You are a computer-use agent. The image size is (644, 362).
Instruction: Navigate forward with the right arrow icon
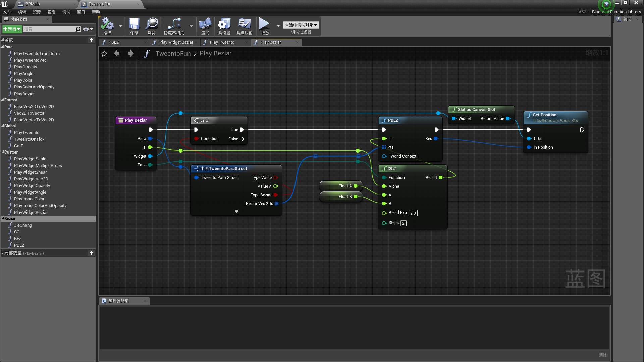pyautogui.click(x=131, y=53)
